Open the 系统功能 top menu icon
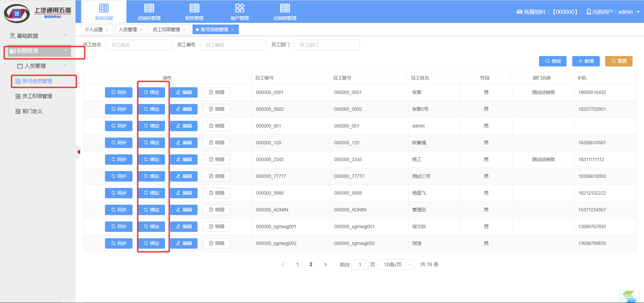This screenshot has height=303, width=644. click(x=104, y=8)
